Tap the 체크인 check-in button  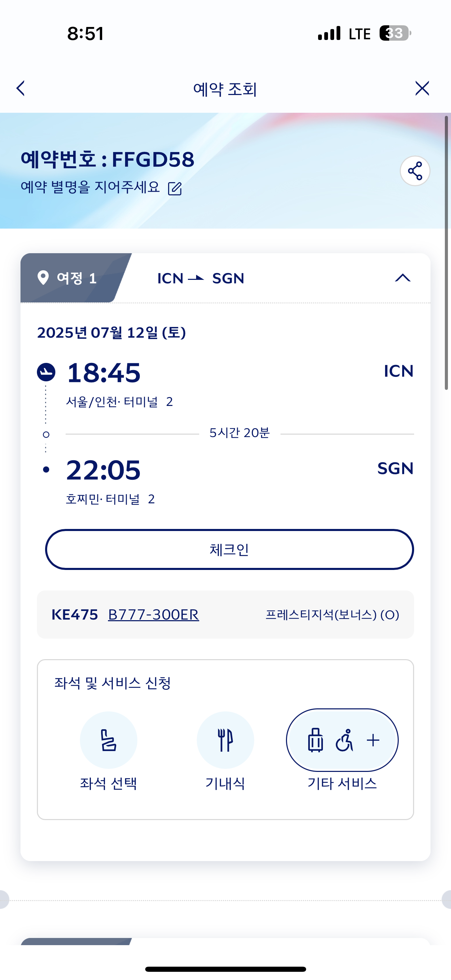pyautogui.click(x=229, y=549)
